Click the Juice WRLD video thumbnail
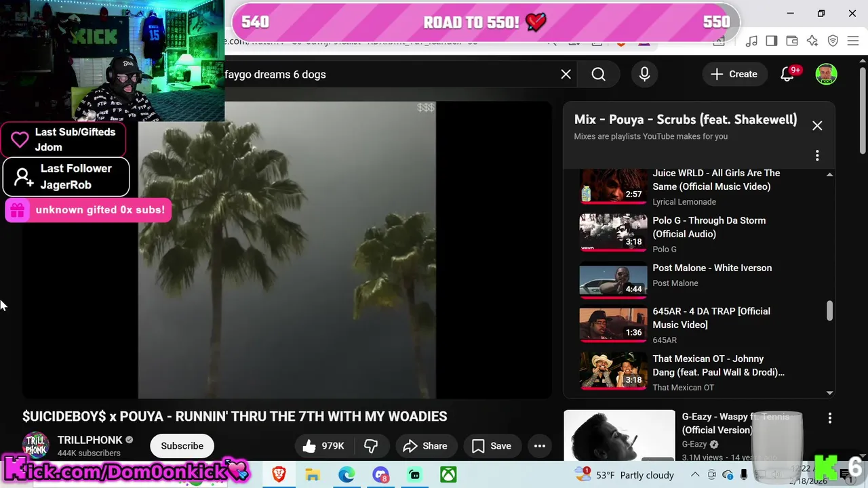This screenshot has height=488, width=868. click(x=613, y=185)
